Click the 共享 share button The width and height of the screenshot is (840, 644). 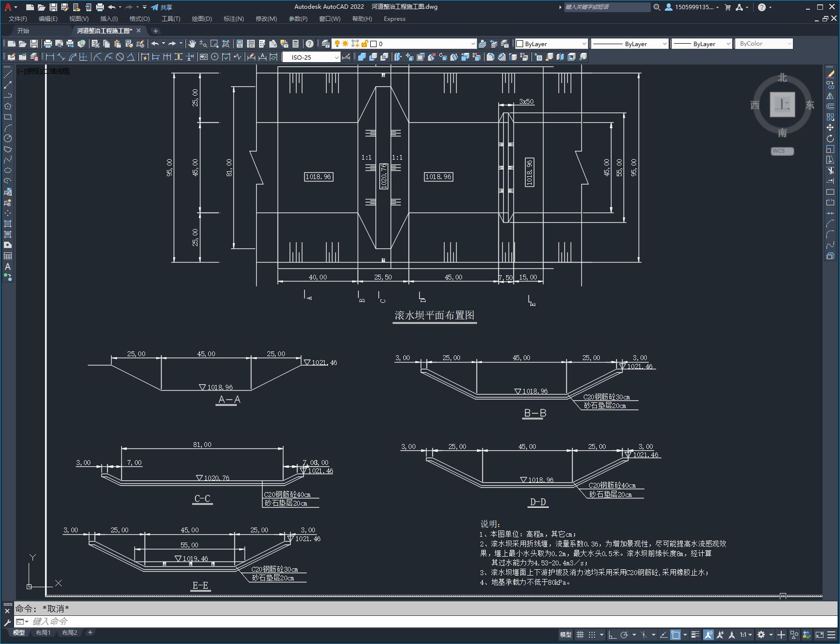click(x=162, y=7)
